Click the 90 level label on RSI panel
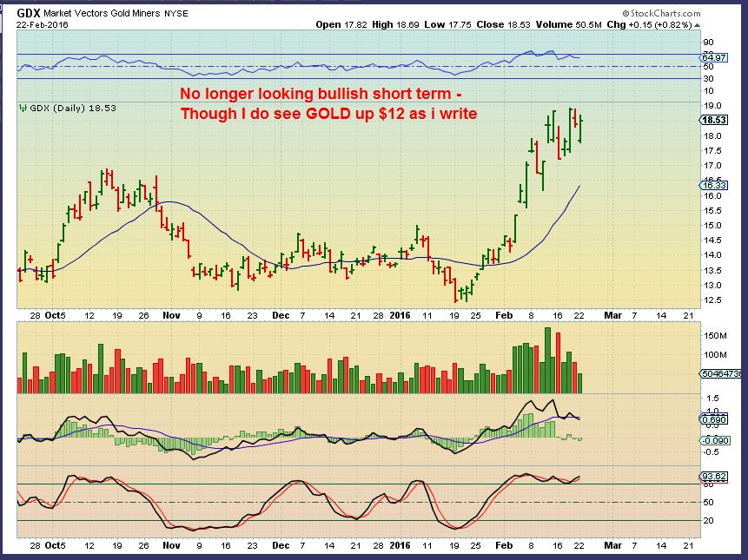748x560 pixels. (709, 43)
